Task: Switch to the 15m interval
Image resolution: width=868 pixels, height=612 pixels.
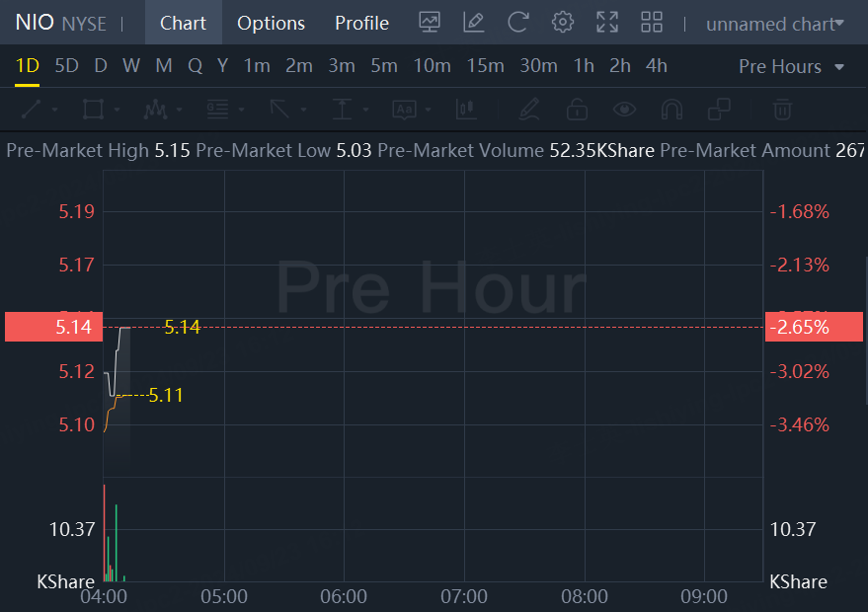Action: click(485, 66)
